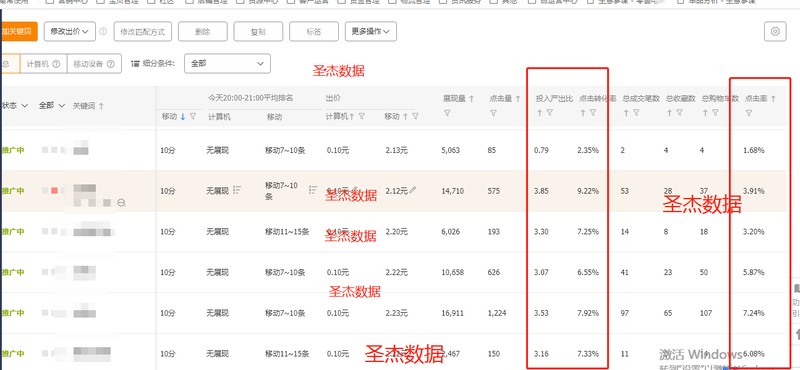Click impressions value 5,063
Image resolution: width=800 pixels, height=370 pixels.
point(451,150)
